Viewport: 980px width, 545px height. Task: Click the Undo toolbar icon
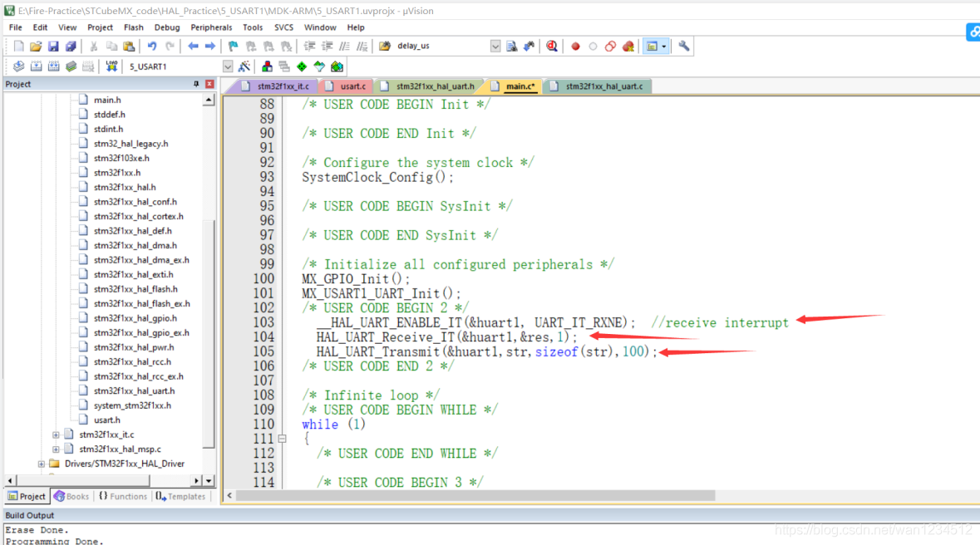[152, 47]
